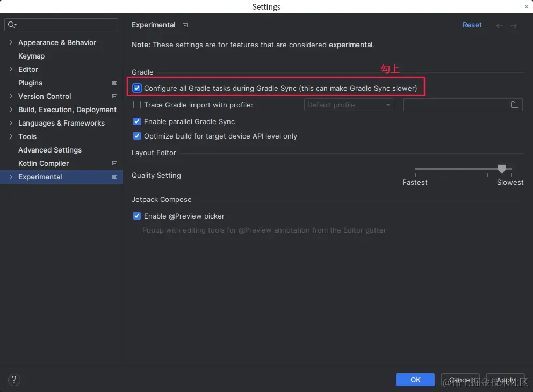Expand the Version Control tree node

(11, 96)
